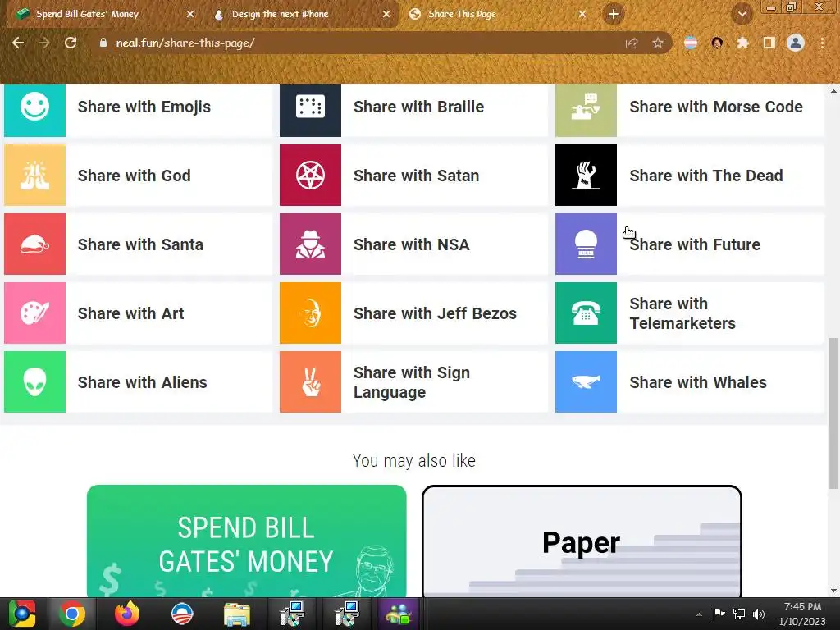This screenshot has width=840, height=630.
Task: Click Share with Art text
Action: click(x=130, y=313)
